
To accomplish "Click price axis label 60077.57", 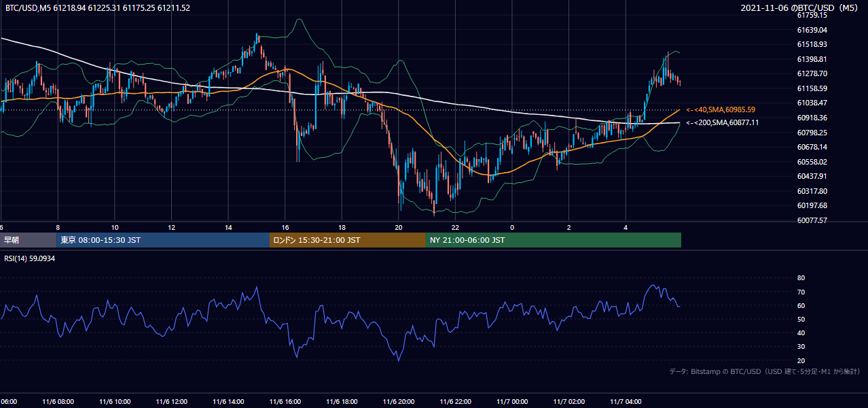I will coord(812,220).
